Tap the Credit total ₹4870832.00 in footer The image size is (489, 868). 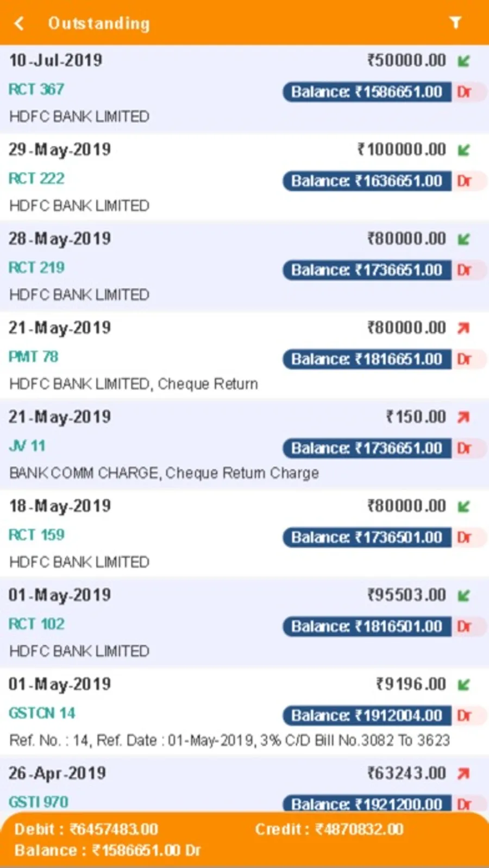pos(329,829)
